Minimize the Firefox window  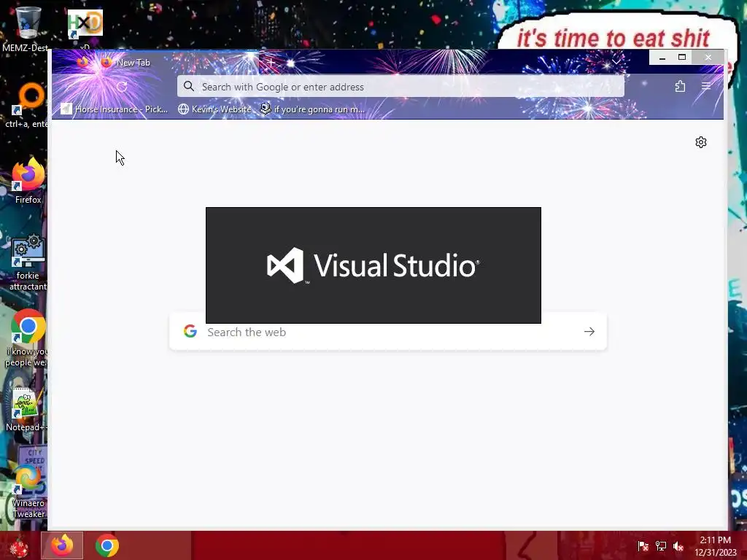tap(662, 58)
